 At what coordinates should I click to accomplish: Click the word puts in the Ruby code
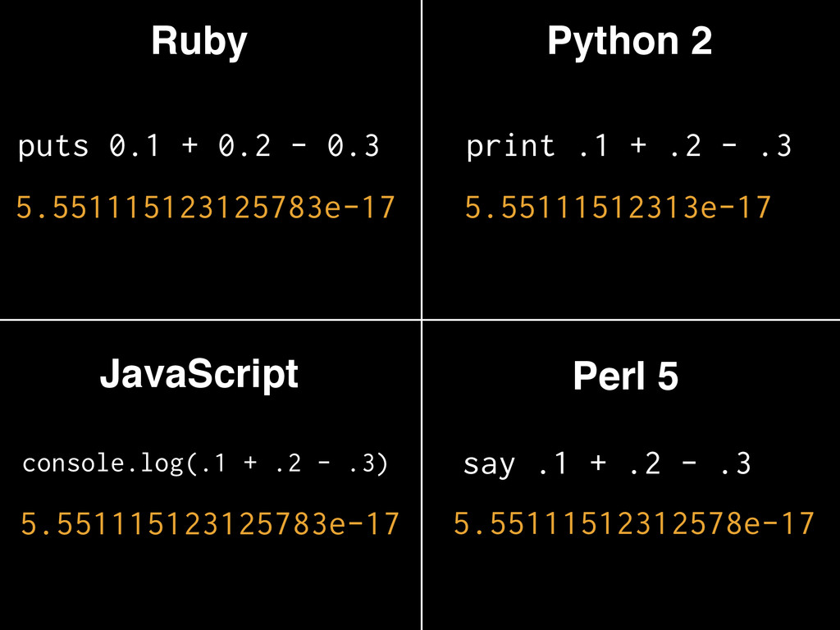(53, 148)
